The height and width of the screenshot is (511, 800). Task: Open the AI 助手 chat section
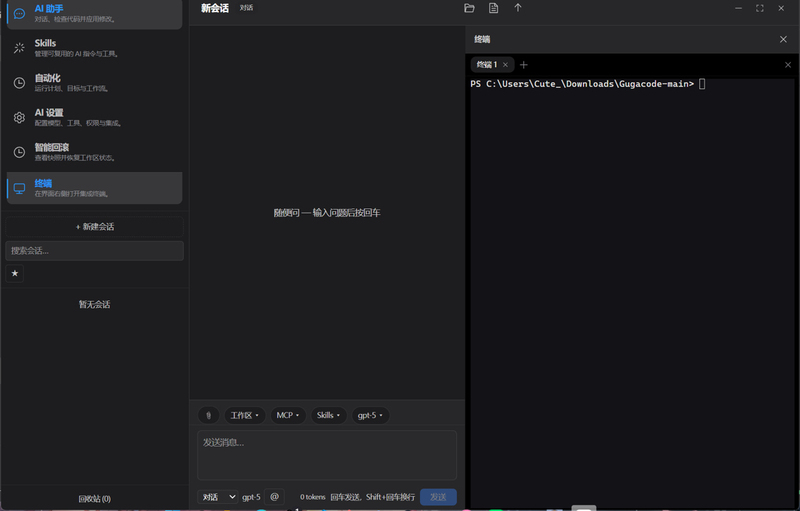point(94,14)
